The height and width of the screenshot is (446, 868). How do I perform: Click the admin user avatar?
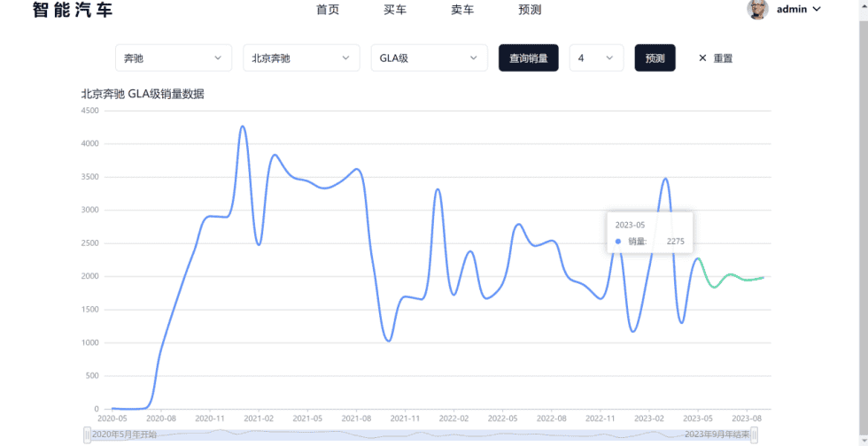(758, 9)
